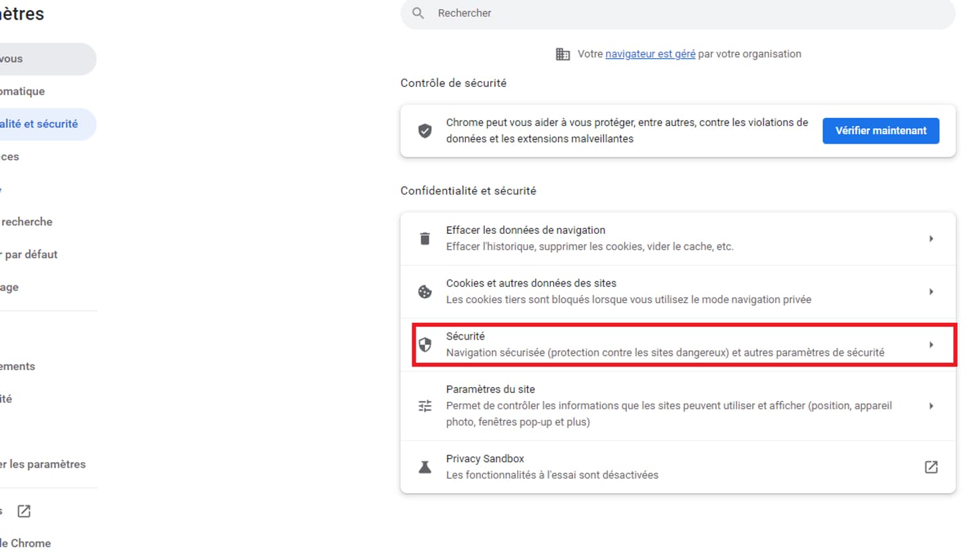
Task: Click the Rechercher search field
Action: (678, 13)
